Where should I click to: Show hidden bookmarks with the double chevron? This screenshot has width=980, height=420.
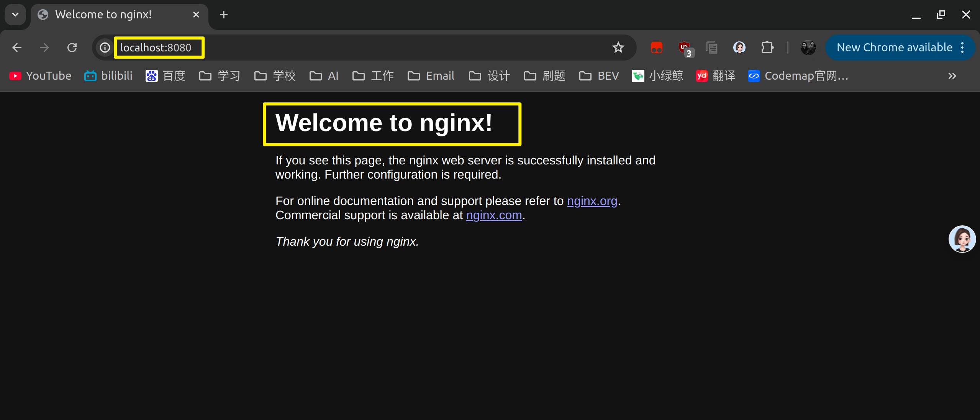click(952, 76)
